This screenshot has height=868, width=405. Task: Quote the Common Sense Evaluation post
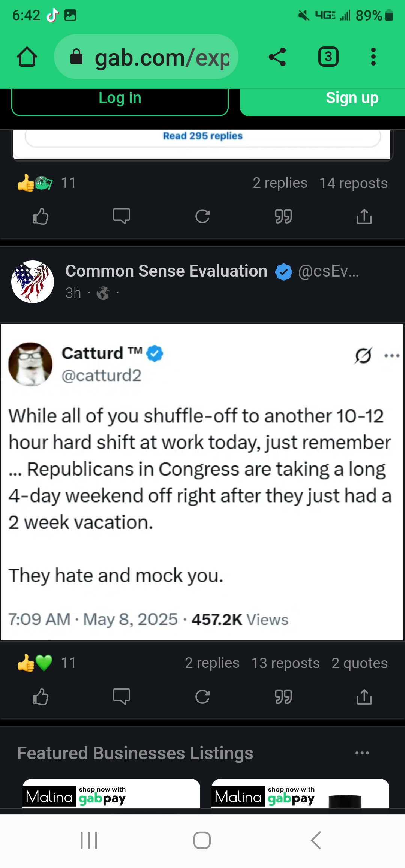(x=283, y=697)
